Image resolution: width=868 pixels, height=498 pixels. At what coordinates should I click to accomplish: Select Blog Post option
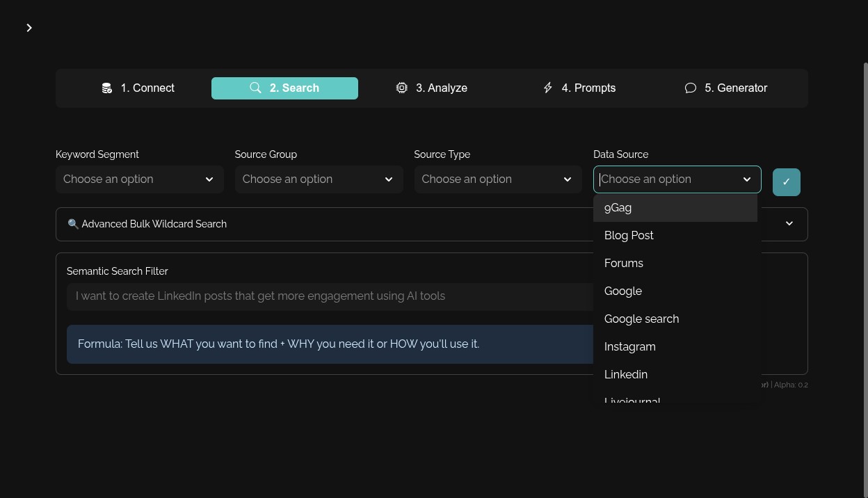(x=675, y=236)
